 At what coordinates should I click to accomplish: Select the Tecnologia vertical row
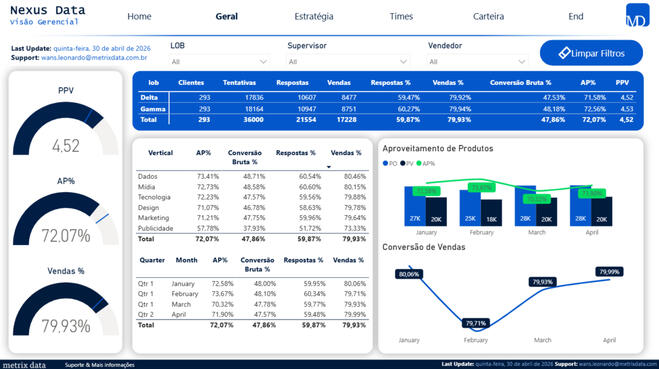click(x=252, y=197)
